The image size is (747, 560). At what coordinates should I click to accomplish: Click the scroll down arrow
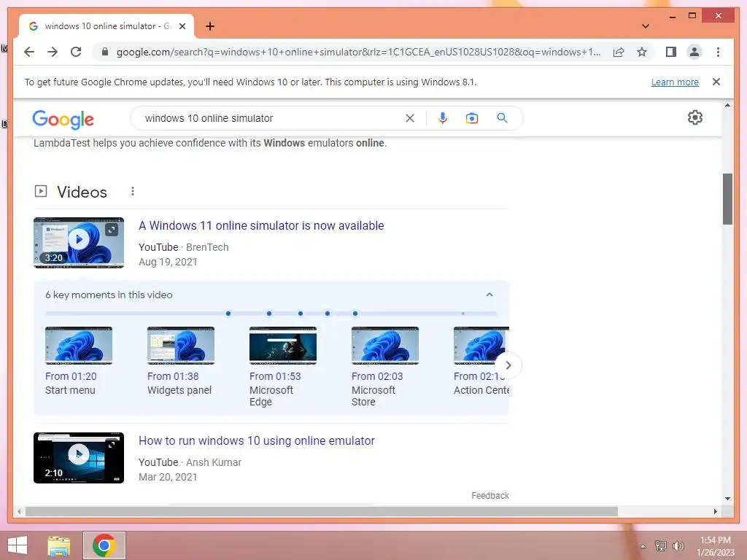[x=727, y=499]
